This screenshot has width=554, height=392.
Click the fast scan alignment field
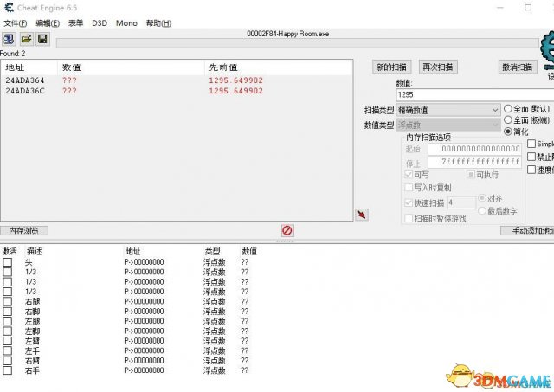click(461, 202)
